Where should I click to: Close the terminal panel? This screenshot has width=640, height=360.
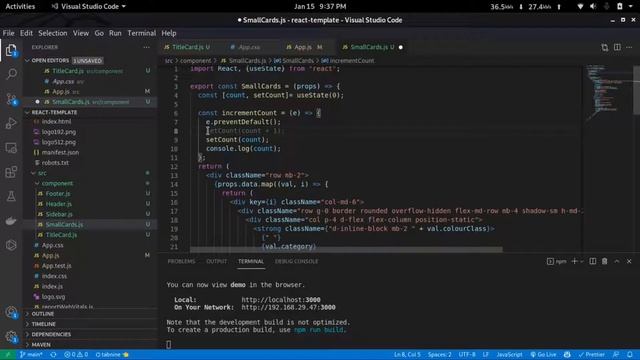(629, 261)
